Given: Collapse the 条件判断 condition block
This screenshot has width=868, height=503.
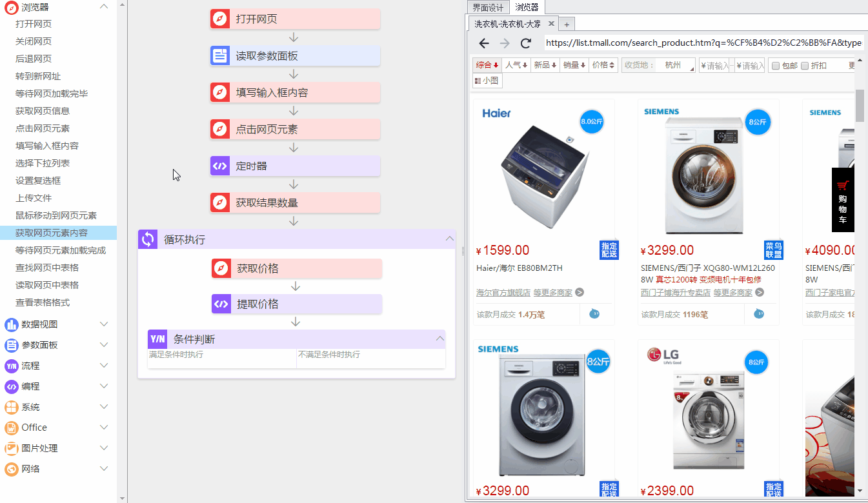Looking at the screenshot, I should point(440,339).
